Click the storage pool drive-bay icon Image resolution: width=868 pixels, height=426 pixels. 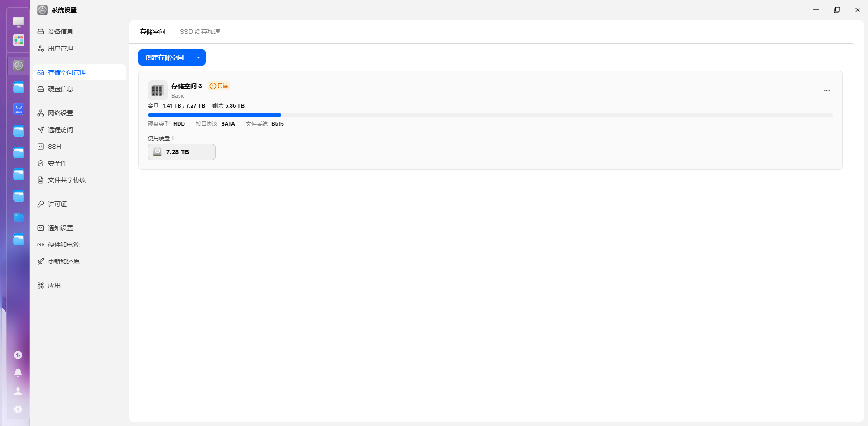pyautogui.click(x=157, y=90)
